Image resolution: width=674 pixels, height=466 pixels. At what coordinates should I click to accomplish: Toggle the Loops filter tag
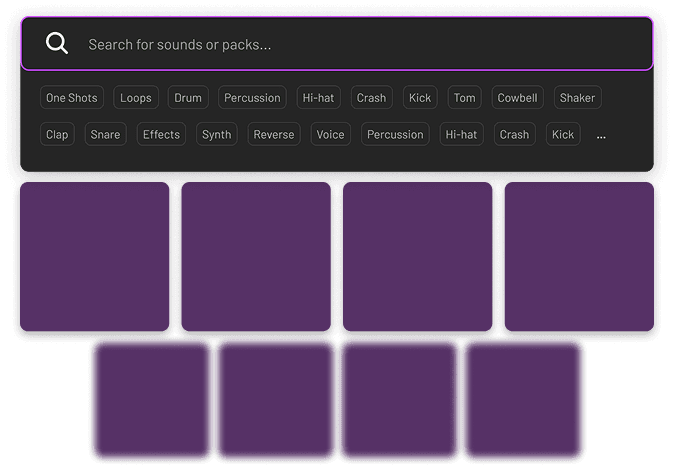(x=135, y=98)
